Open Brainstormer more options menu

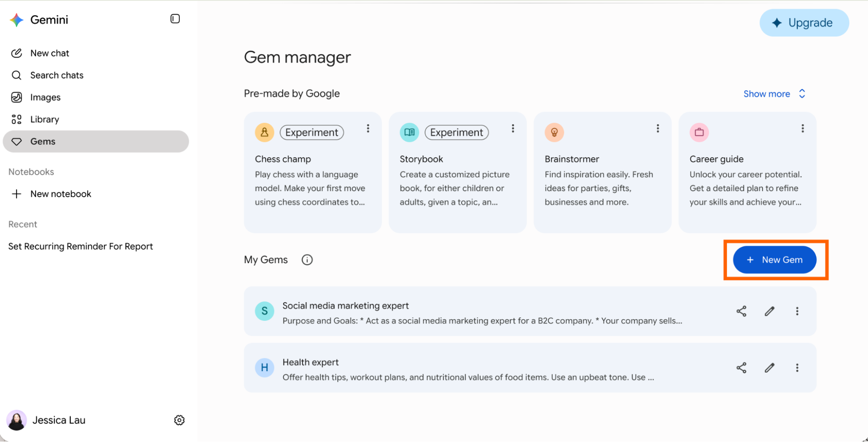658,129
